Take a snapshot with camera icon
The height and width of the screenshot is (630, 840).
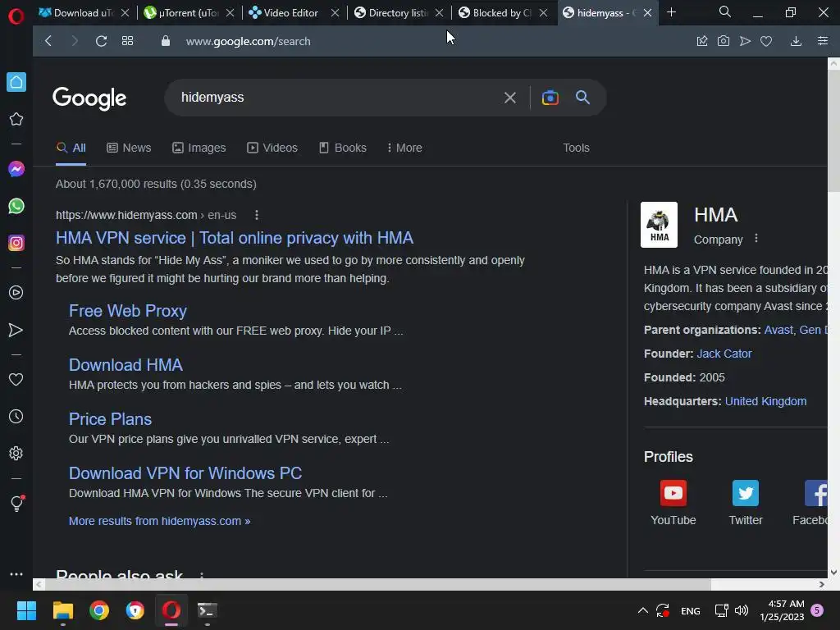coord(724,41)
